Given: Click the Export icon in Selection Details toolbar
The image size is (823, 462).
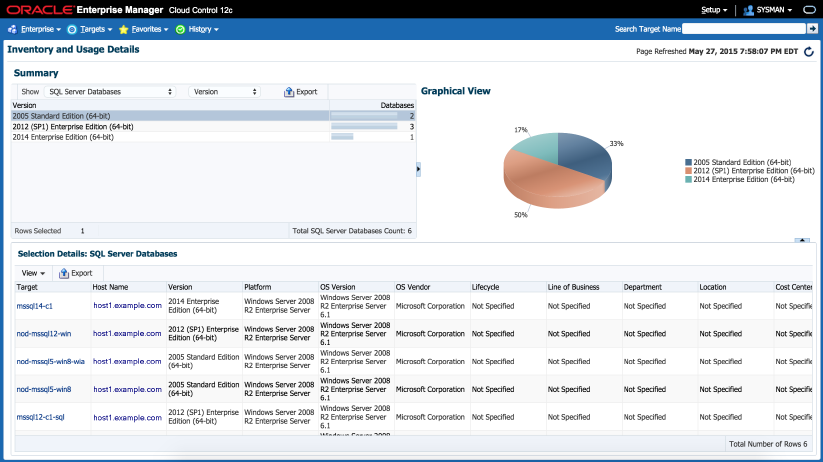Looking at the screenshot, I should tap(64, 274).
